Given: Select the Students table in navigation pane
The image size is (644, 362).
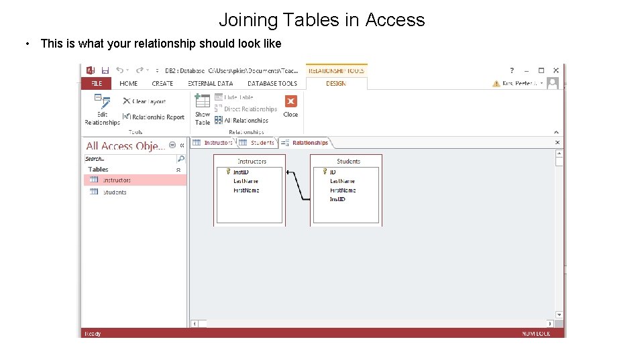Looking at the screenshot, I should (x=135, y=192).
